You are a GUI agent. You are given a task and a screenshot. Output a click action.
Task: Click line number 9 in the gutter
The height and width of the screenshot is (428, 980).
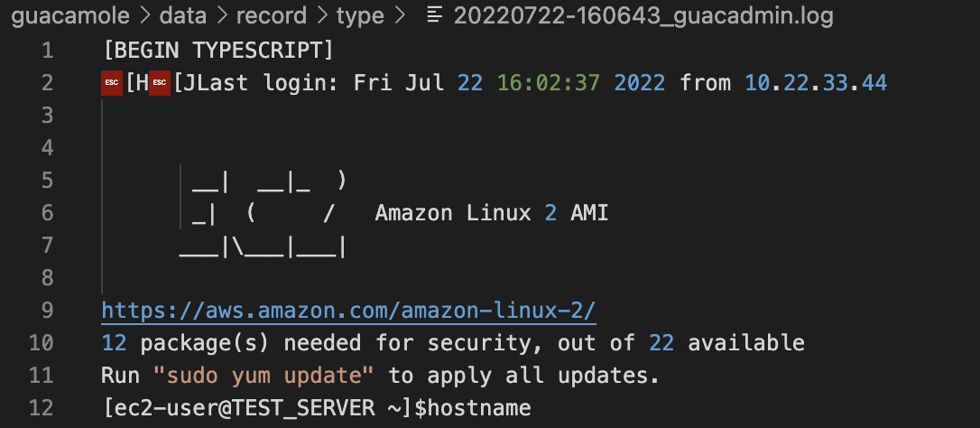(47, 311)
